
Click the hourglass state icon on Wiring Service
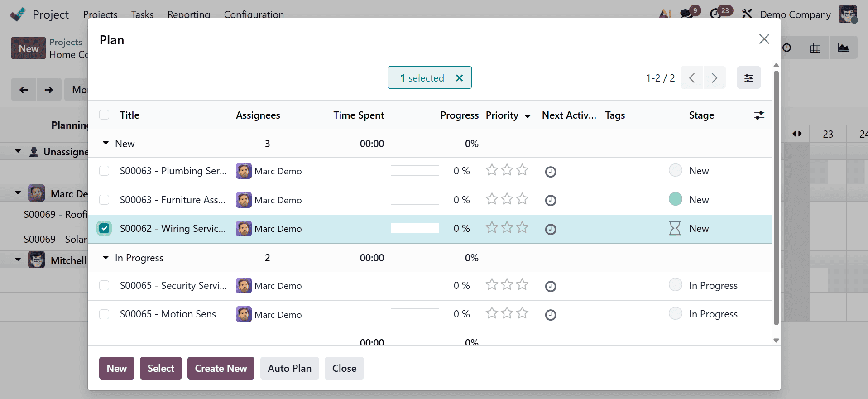(x=675, y=228)
